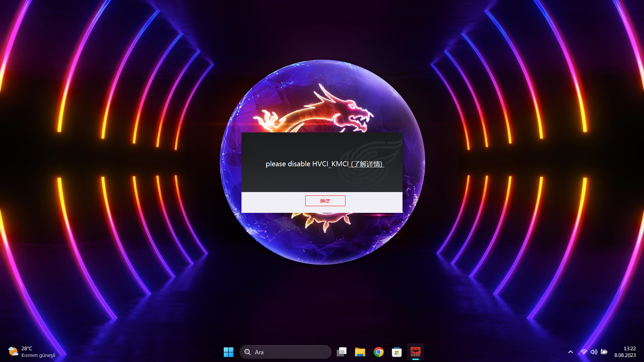Open the Microsoft Store taskbar icon

(397, 352)
